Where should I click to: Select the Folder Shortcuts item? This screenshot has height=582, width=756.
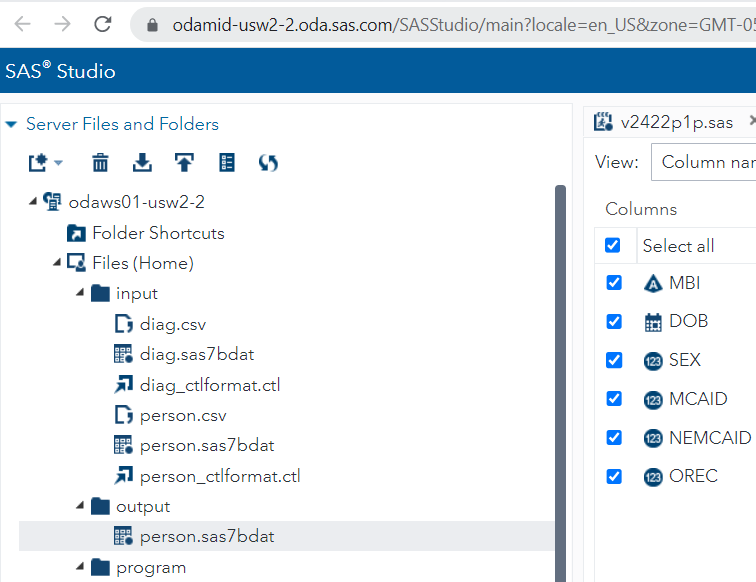point(157,233)
